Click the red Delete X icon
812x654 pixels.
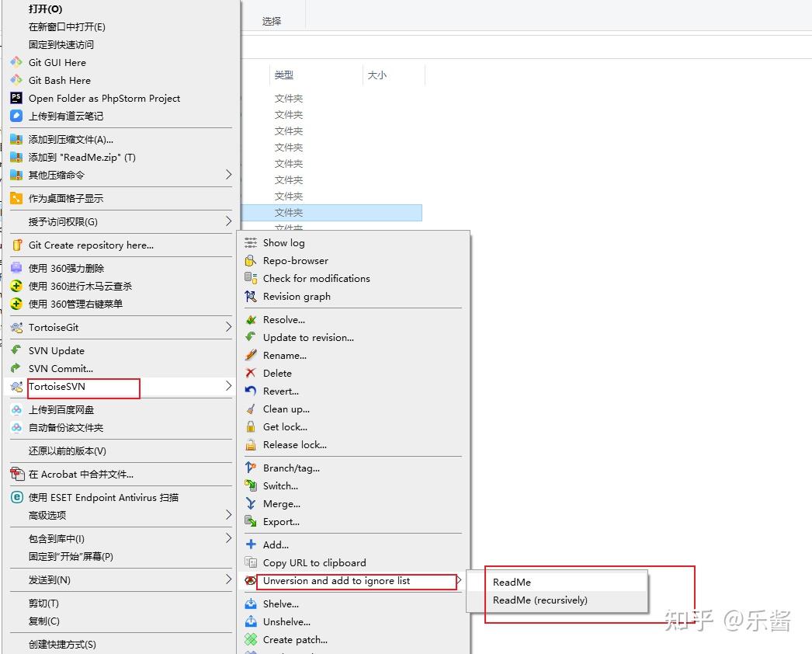click(251, 373)
